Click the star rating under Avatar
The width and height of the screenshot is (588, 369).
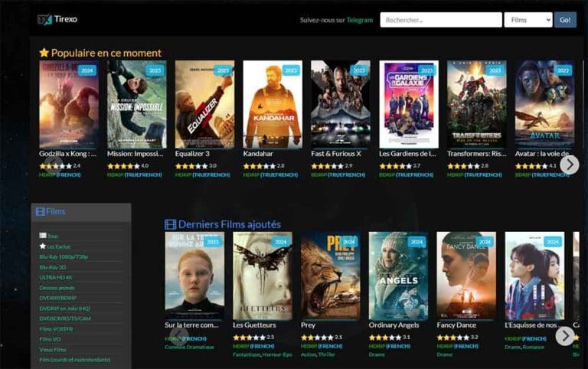pos(531,166)
